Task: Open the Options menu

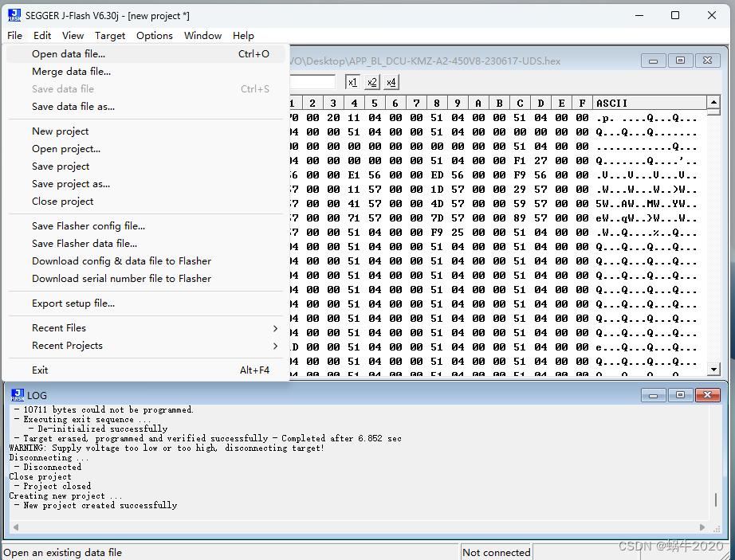Action: (154, 35)
